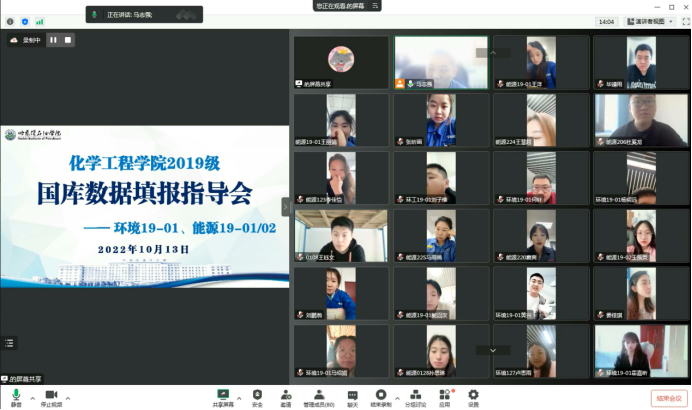
Task: Click the muted mic icon on the 能源19-02 tile
Action: tap(600, 257)
